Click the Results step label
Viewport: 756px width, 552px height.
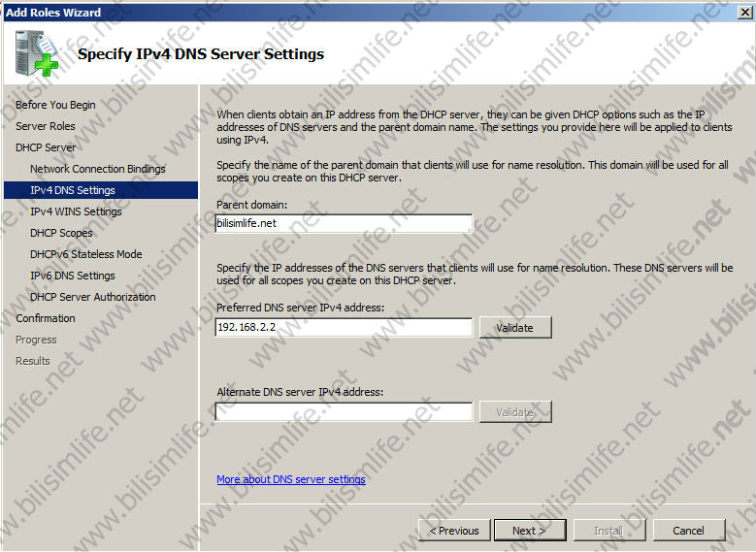click(33, 361)
